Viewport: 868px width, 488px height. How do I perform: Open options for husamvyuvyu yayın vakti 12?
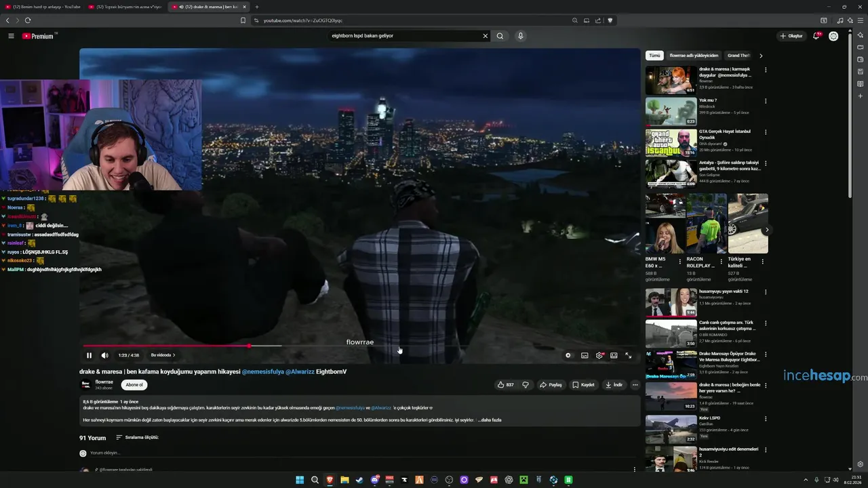tap(766, 292)
